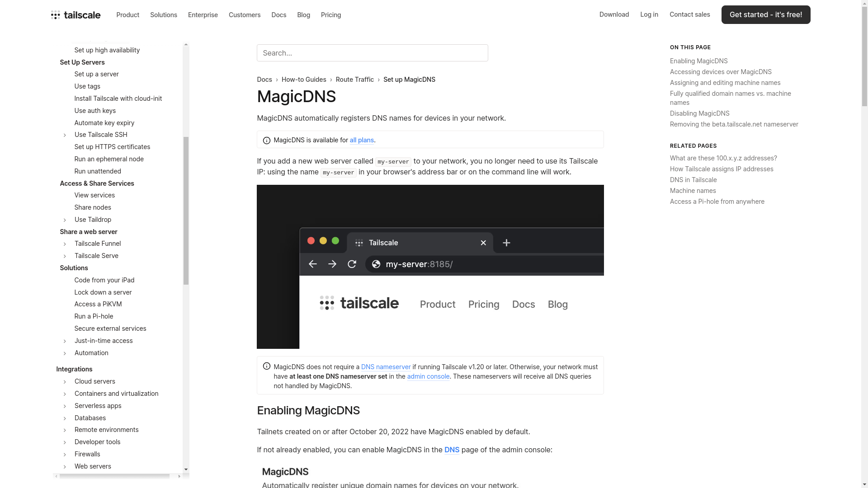Image resolution: width=868 pixels, height=488 pixels.
Task: Expand Use Taildrop chevron
Action: [65, 220]
